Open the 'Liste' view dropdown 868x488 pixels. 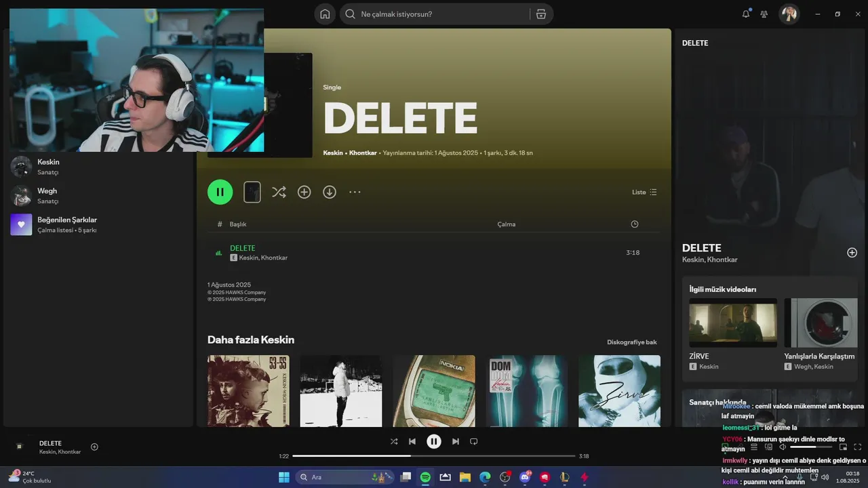(x=644, y=192)
